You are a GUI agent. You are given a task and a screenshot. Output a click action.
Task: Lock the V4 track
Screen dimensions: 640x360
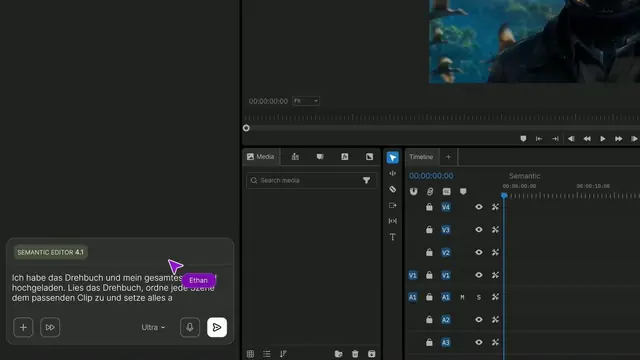[429, 207]
